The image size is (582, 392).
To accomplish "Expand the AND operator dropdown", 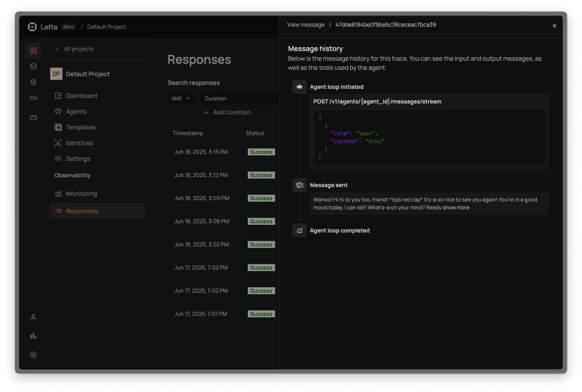I will (x=181, y=98).
